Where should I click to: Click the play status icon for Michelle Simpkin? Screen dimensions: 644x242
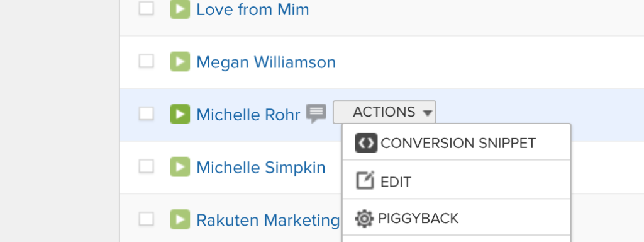tap(180, 166)
